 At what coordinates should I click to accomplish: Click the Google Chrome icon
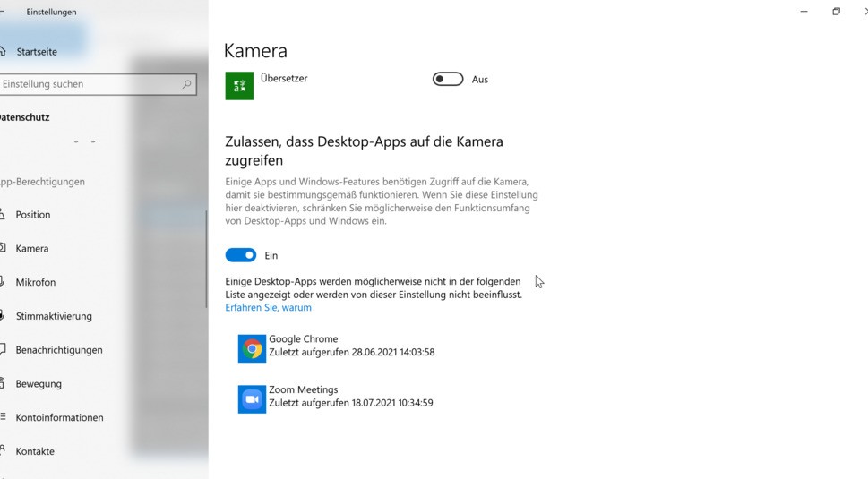pos(252,348)
